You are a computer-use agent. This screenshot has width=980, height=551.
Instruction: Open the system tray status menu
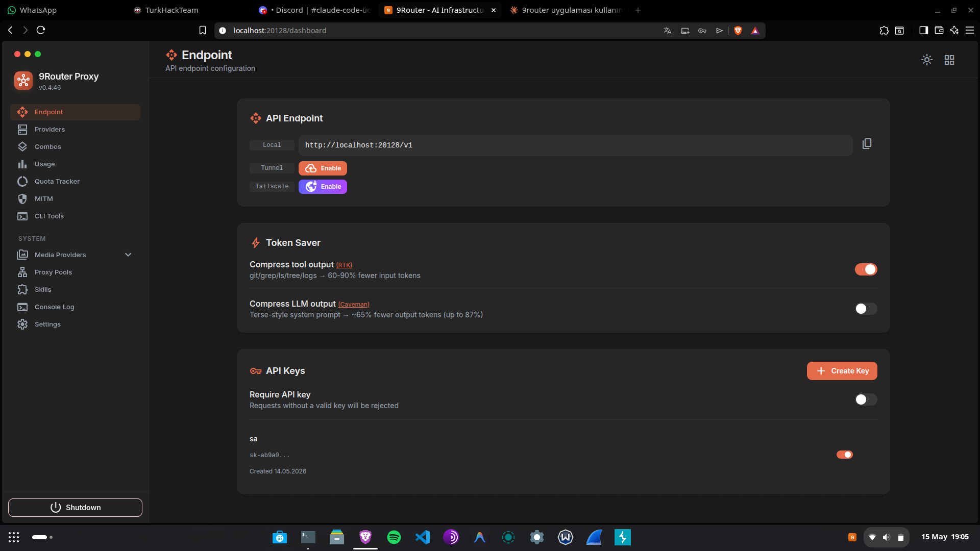(887, 537)
